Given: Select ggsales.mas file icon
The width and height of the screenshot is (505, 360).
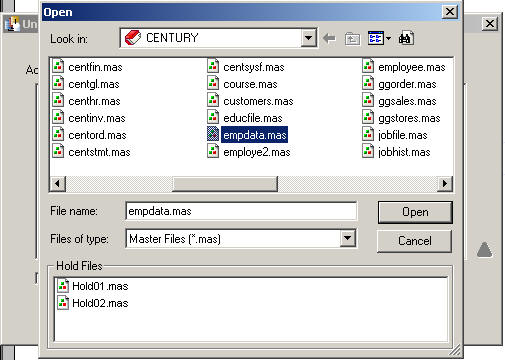Looking at the screenshot, I should (368, 100).
